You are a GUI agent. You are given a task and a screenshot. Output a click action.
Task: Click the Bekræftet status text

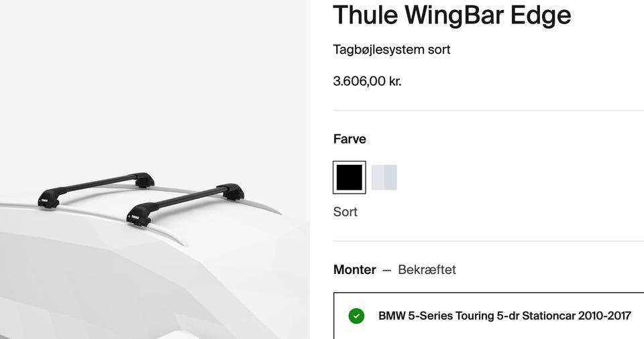tap(427, 269)
